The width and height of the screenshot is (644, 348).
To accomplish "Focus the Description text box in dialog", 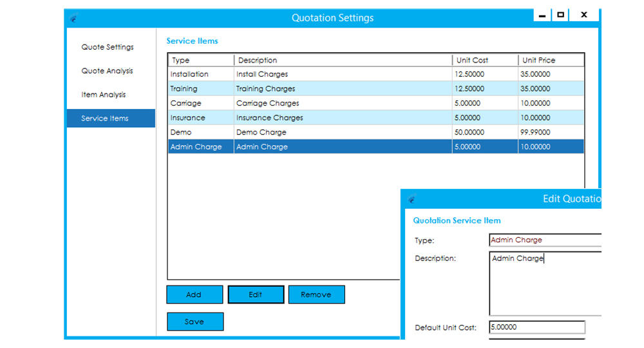I will pos(545,284).
